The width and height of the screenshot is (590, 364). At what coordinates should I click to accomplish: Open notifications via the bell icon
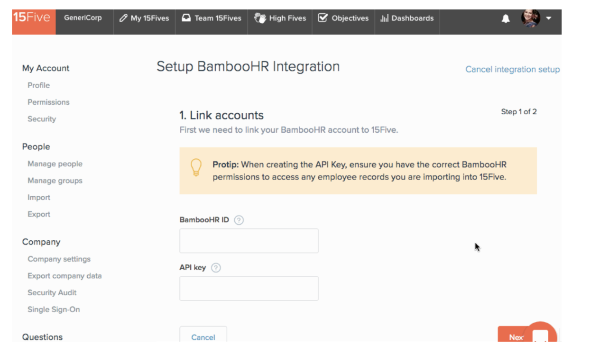pos(506,18)
